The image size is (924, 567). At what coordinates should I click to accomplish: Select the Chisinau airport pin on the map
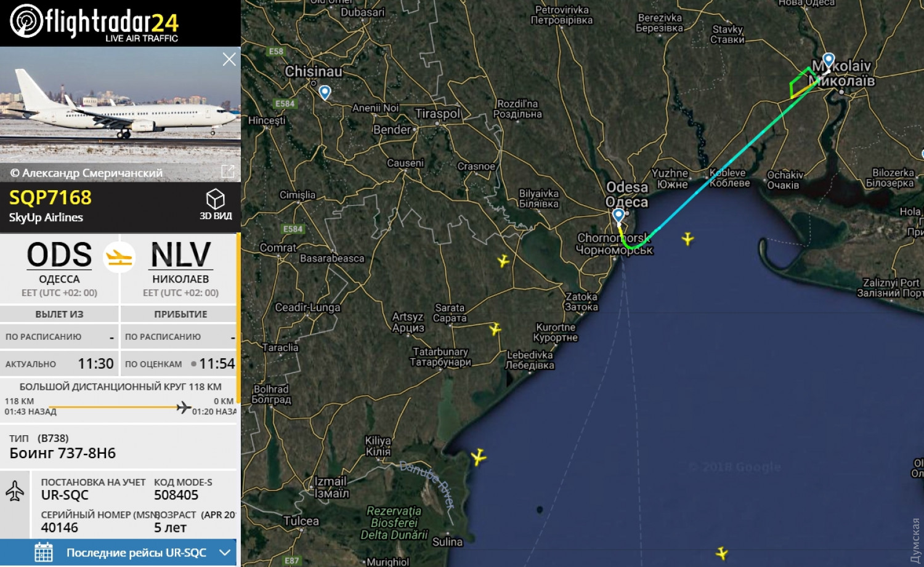coord(325,92)
